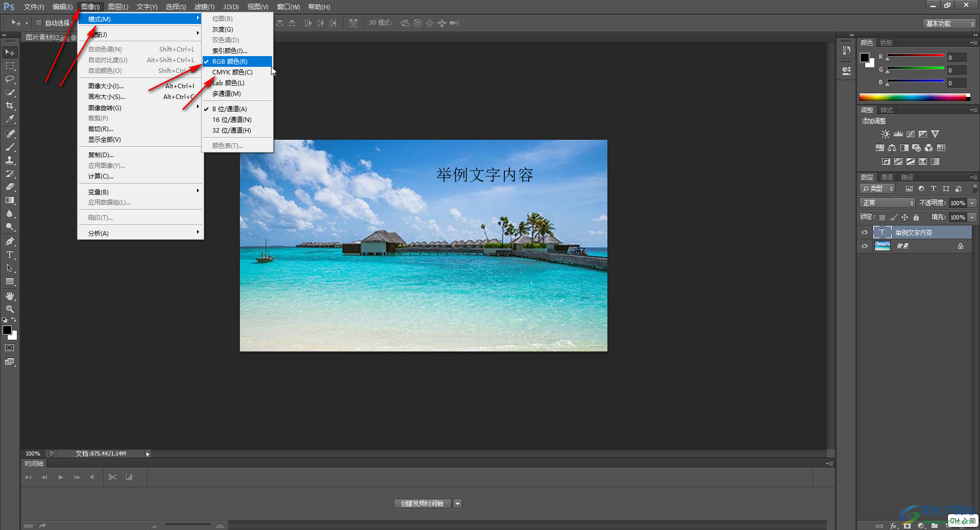Switch to the 路径 tab
The height and width of the screenshot is (530, 980).
pos(907,178)
